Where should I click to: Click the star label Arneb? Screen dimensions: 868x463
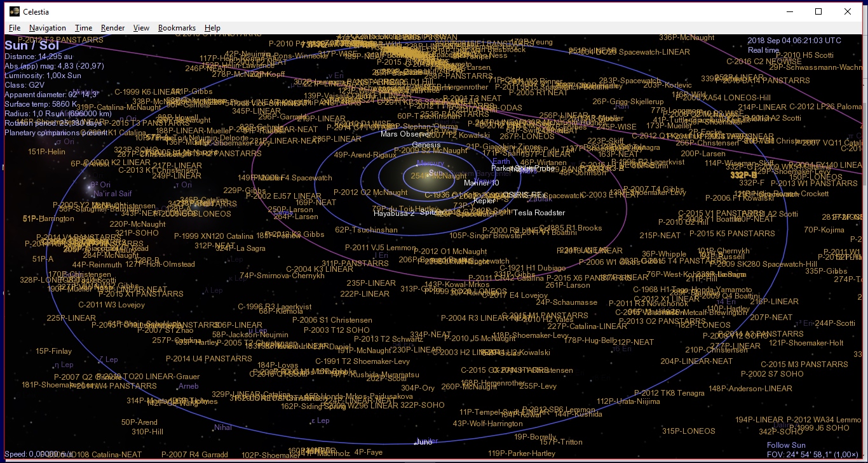pos(188,386)
